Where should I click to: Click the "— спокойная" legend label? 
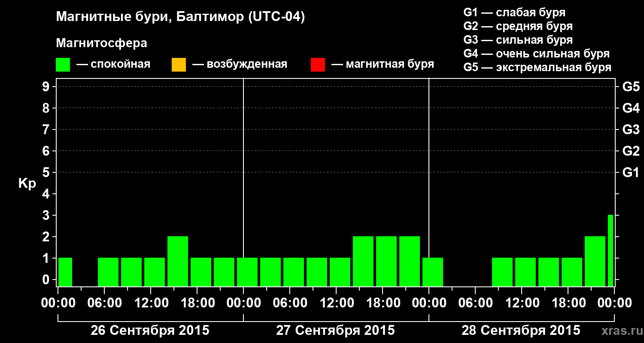[x=113, y=65]
